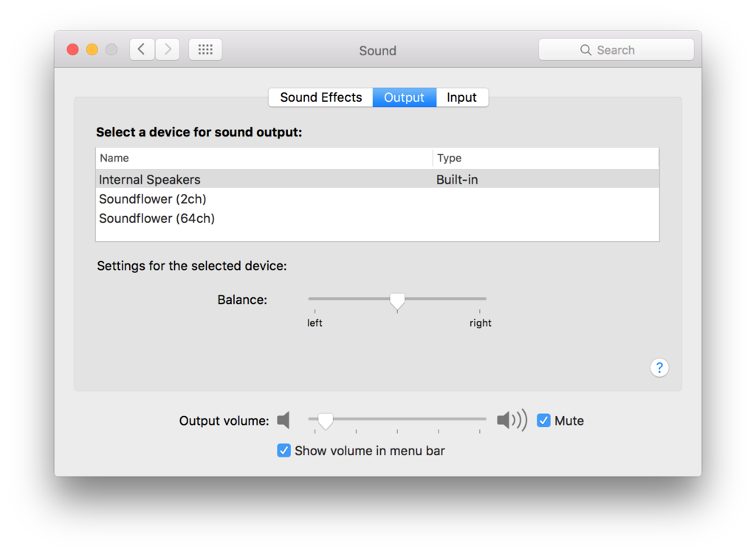Switch to the Sound Effects tab
This screenshot has width=756, height=554.
tap(320, 97)
